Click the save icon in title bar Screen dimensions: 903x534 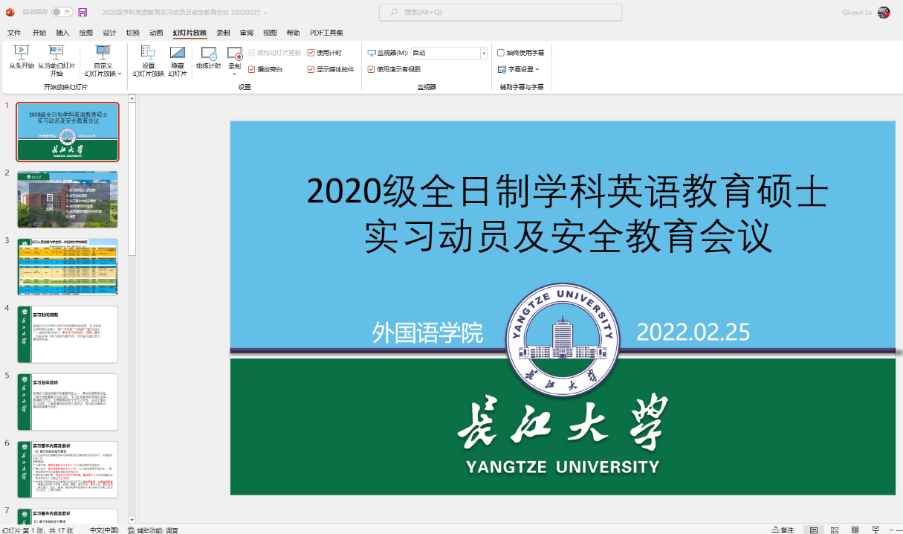(x=82, y=12)
